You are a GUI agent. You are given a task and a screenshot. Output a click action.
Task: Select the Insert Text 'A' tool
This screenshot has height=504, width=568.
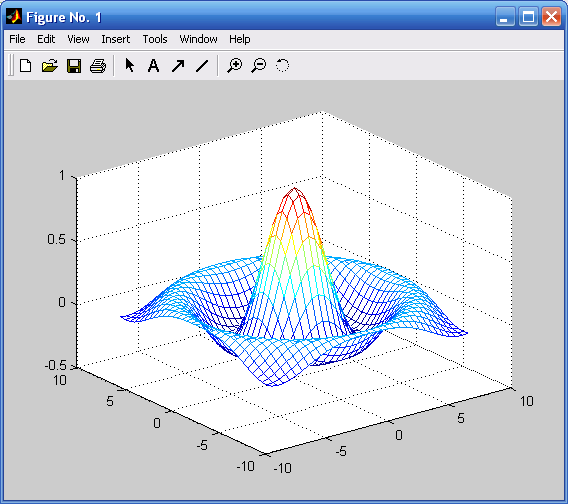154,66
